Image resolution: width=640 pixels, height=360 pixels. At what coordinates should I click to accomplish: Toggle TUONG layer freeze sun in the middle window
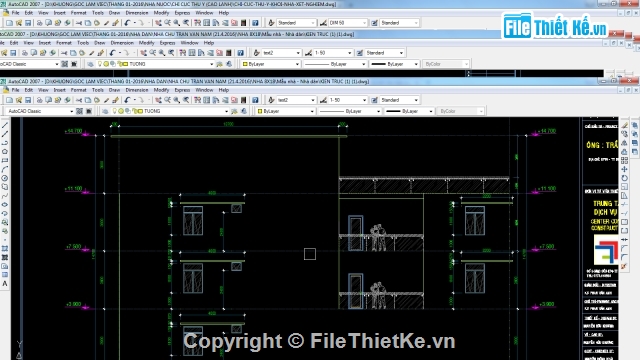(x=106, y=64)
